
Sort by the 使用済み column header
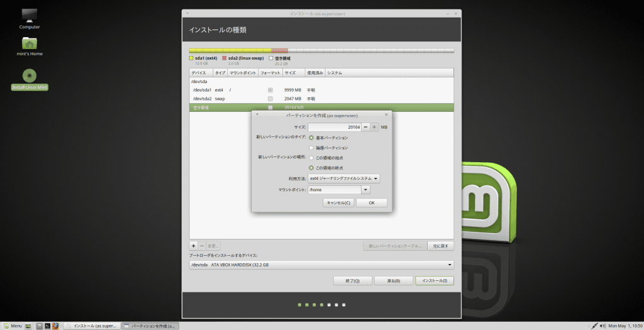(315, 73)
